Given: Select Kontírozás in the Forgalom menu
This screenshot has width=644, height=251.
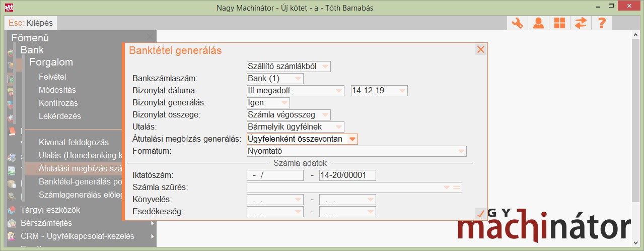Looking at the screenshot, I should tap(58, 103).
